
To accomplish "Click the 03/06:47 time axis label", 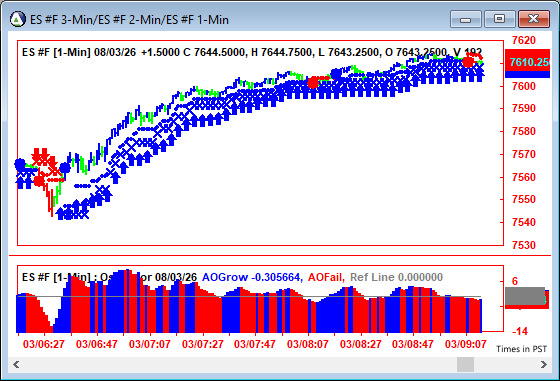I will coord(96,344).
